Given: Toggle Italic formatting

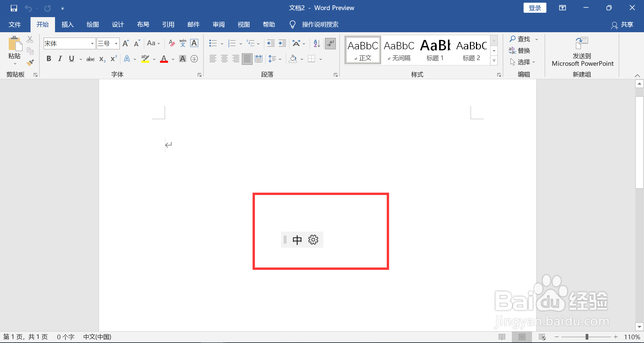Looking at the screenshot, I should 60,59.
